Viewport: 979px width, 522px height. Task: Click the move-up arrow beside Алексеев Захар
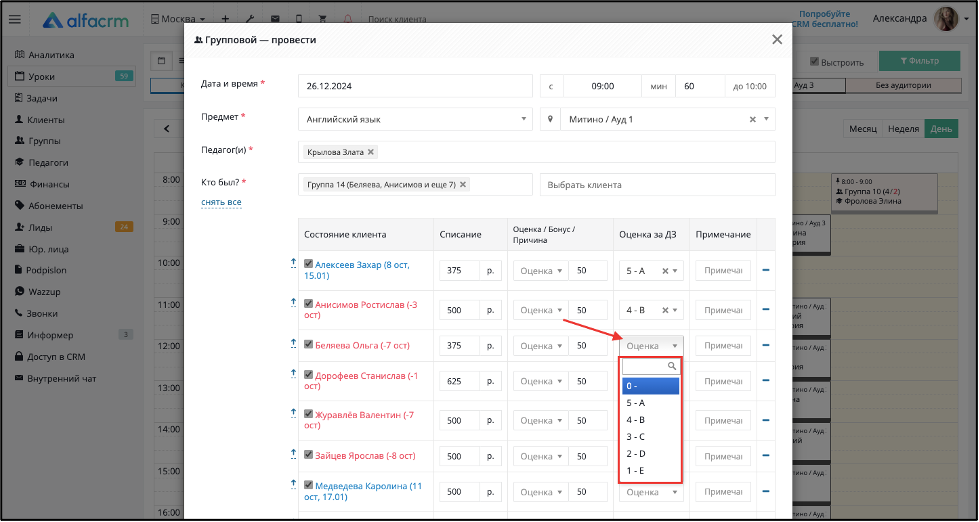point(293,263)
